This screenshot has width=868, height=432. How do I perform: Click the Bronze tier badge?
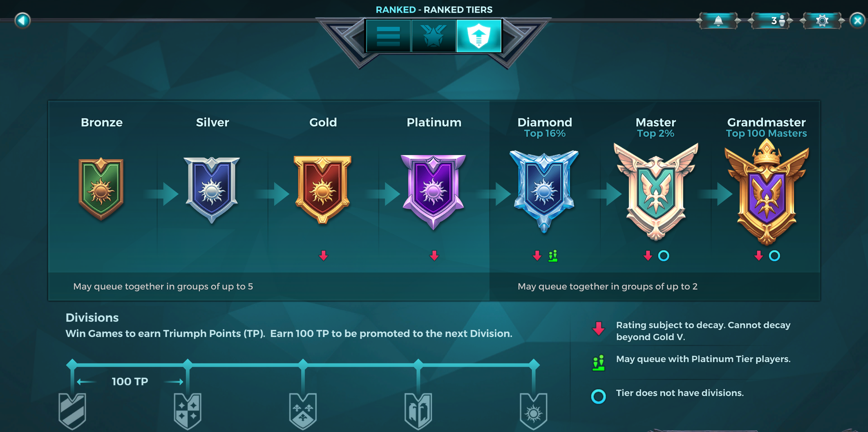[x=101, y=189]
